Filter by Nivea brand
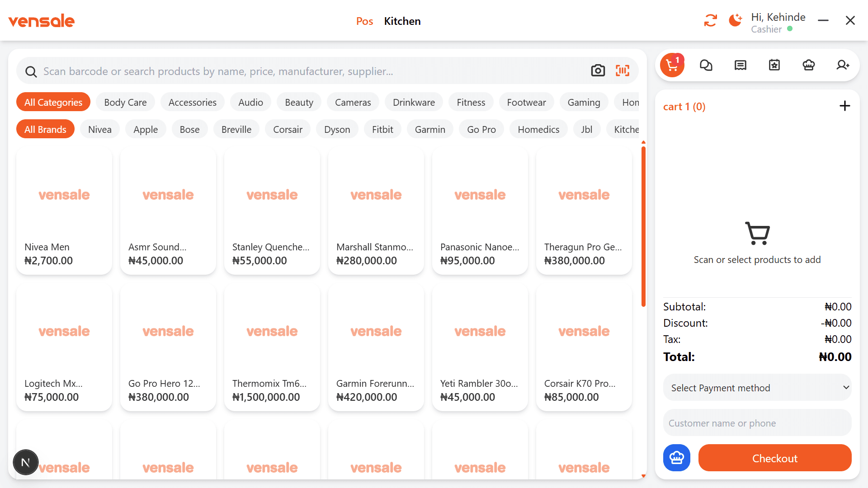Viewport: 868px width, 488px height. point(100,129)
